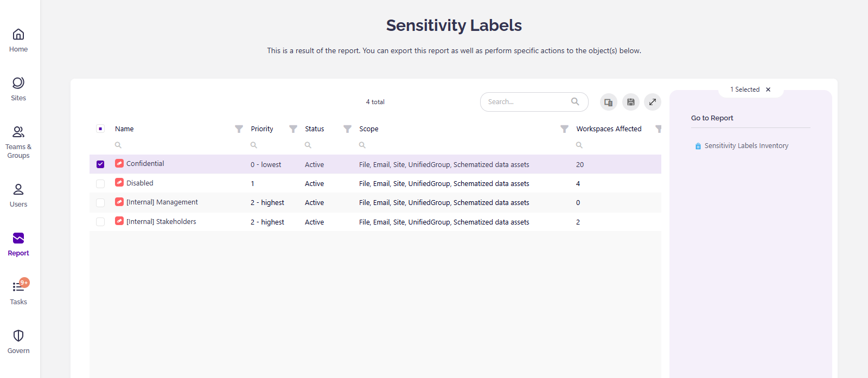Sort by the Status column header
868x378 pixels.
(x=315, y=129)
